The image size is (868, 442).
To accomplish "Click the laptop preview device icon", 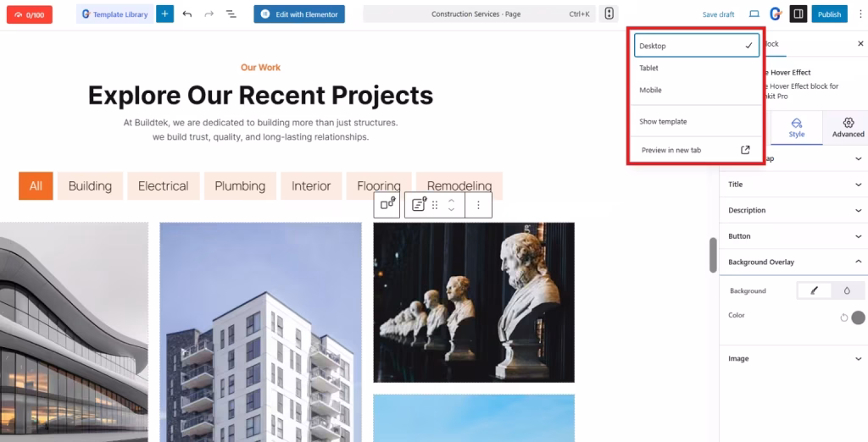I will [754, 14].
